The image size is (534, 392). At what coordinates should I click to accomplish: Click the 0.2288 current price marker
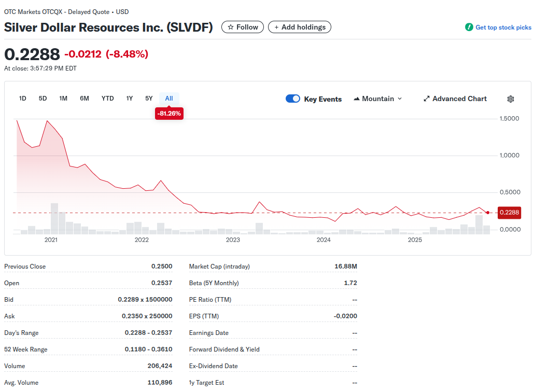[x=509, y=213]
